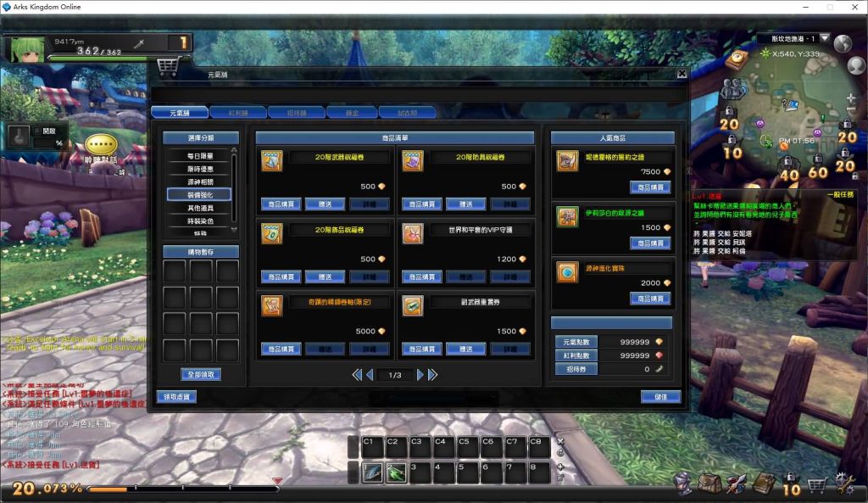Open the inventory bag icon
868x503 pixels.
tap(709, 483)
